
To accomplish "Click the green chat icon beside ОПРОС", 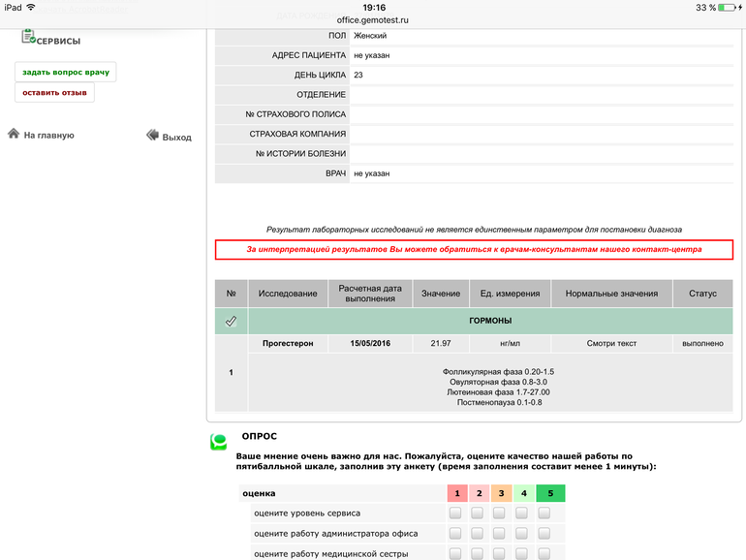I will pos(220,443).
